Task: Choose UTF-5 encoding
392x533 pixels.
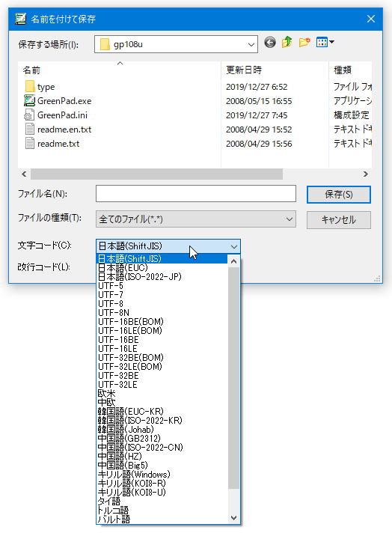Action: coord(162,286)
